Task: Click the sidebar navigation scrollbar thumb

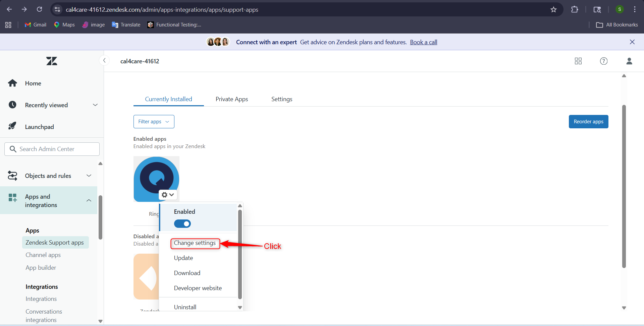Action: 100,217
